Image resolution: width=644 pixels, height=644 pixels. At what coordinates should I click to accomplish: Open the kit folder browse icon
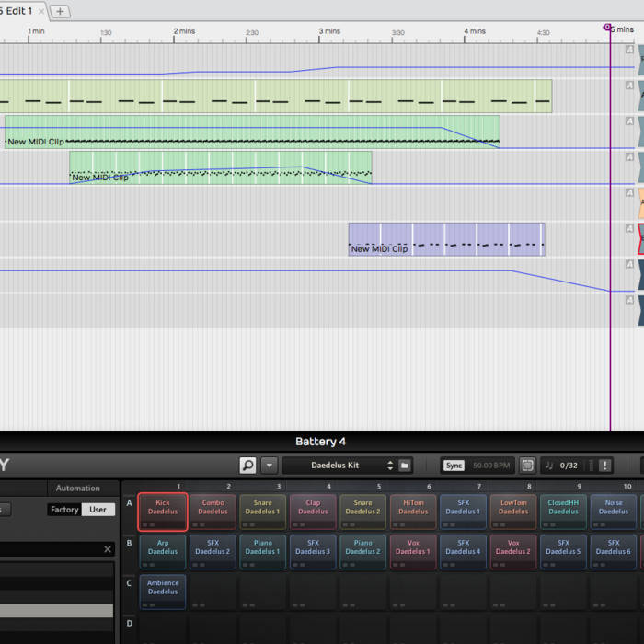[405, 466]
